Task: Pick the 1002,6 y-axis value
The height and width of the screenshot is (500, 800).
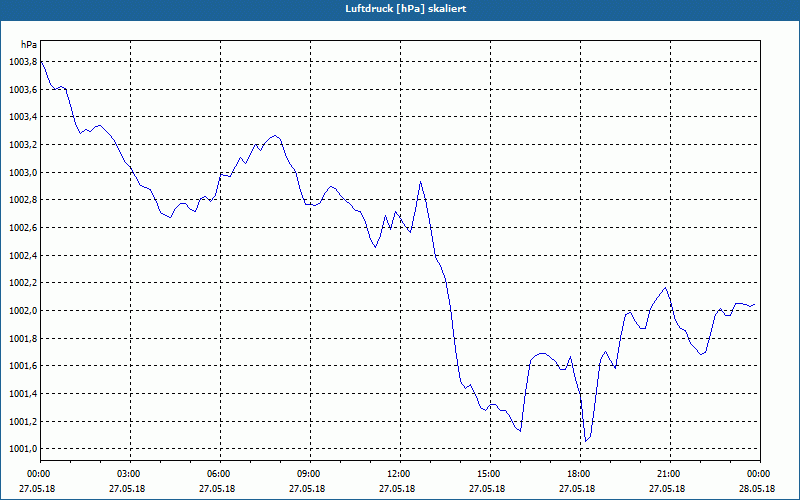Action: 23,228
